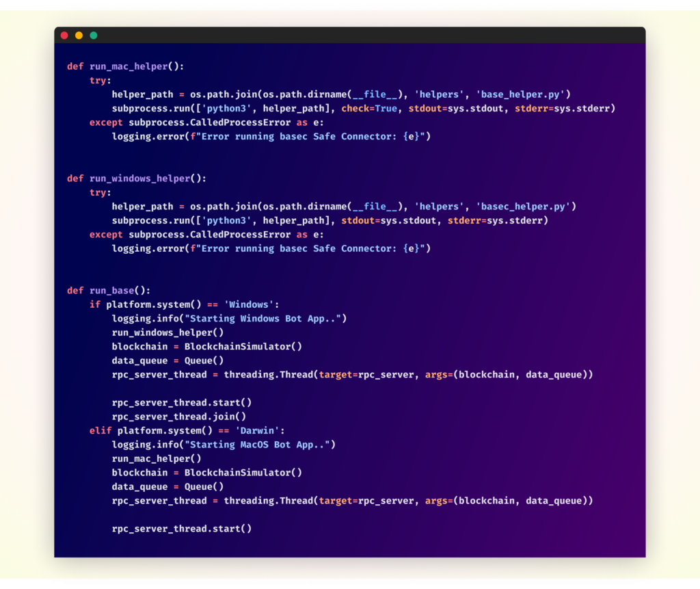Click the check=True argument

coord(369,109)
